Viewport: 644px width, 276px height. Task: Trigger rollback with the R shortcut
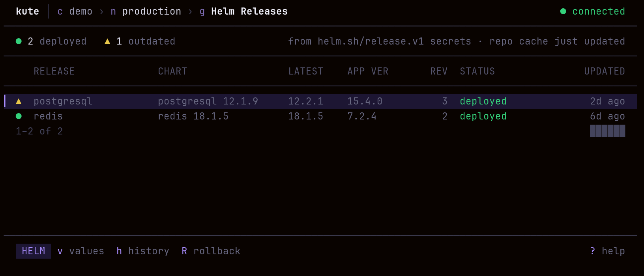211,251
